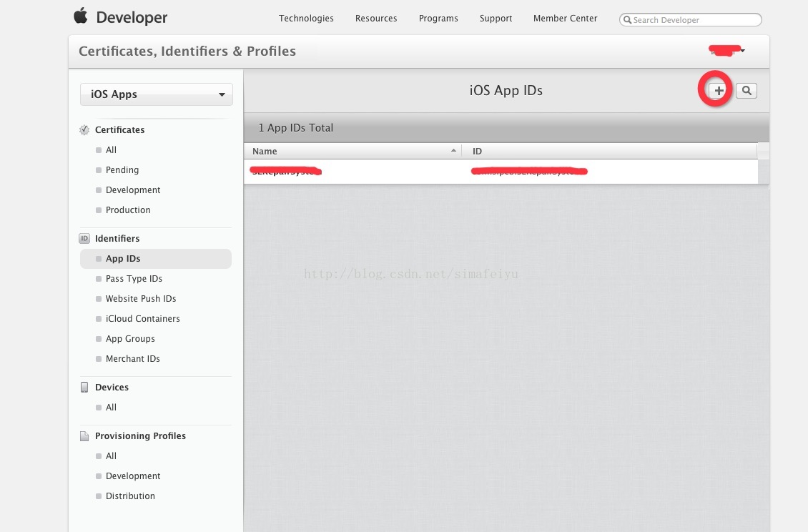
Task: Go to Member Center
Action: 566,18
